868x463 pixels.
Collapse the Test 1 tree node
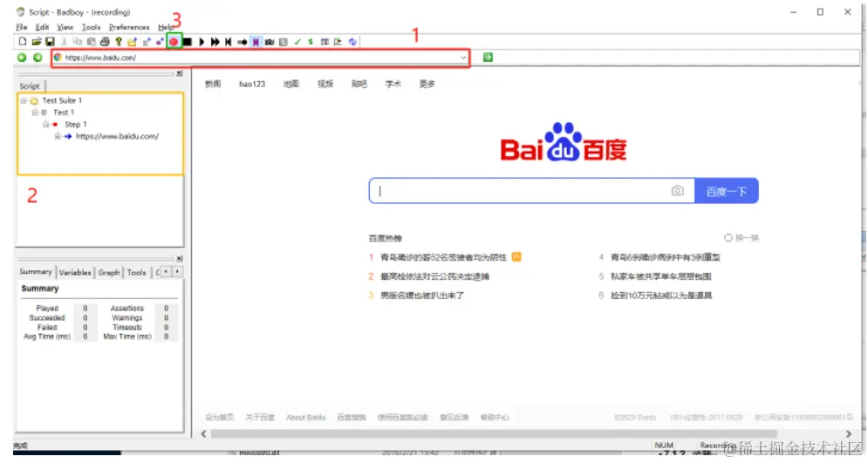[35, 112]
